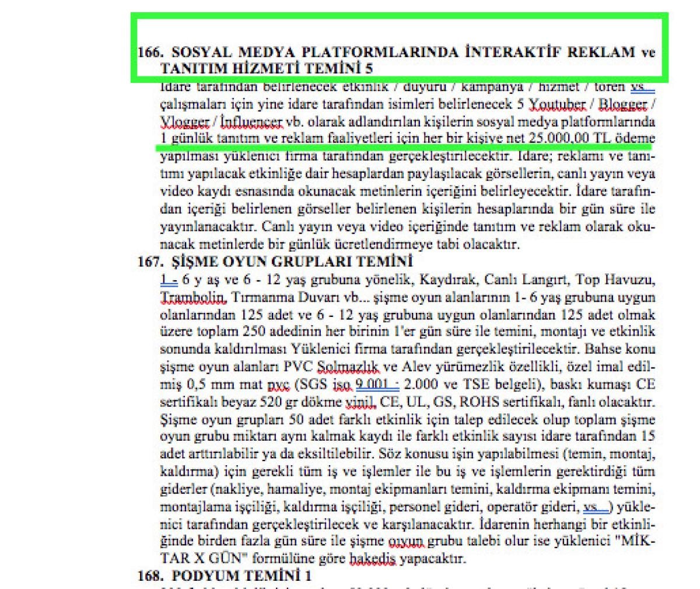Click the misspelled word Vlogger
Image resolution: width=700 pixels, height=589 pixels.
click(x=184, y=122)
